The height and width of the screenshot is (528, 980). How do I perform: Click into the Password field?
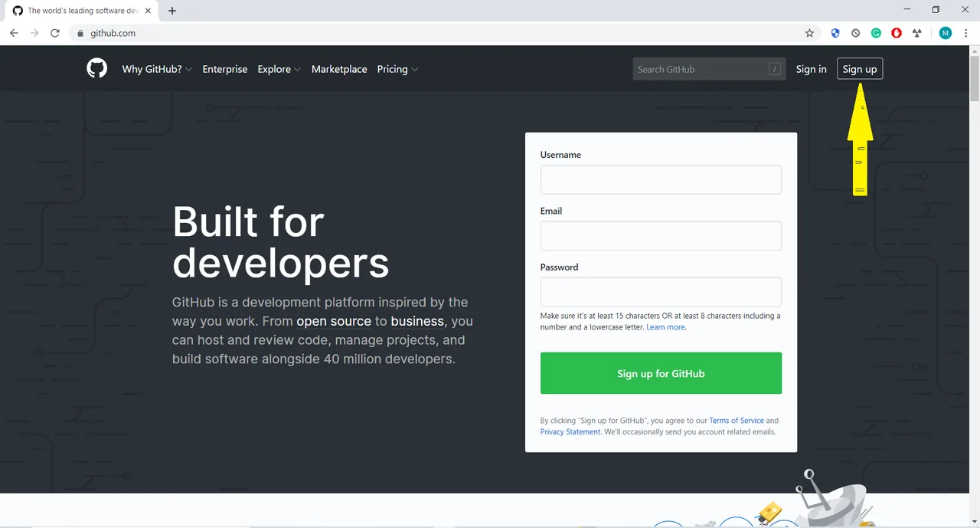[661, 292]
